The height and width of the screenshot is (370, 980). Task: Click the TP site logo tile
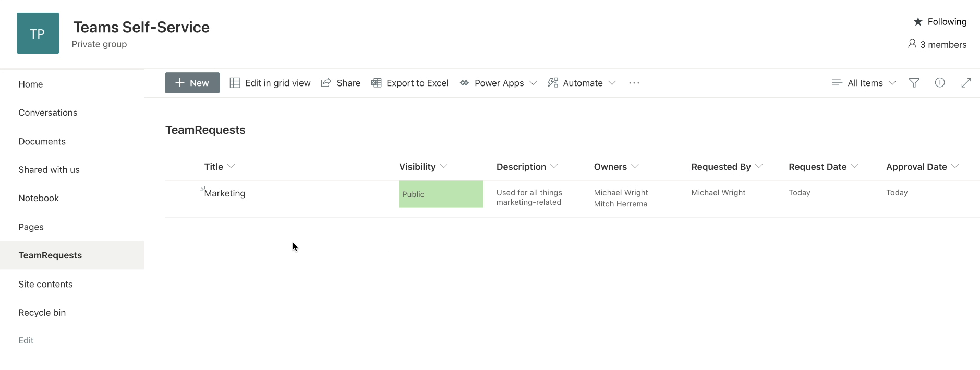click(38, 33)
